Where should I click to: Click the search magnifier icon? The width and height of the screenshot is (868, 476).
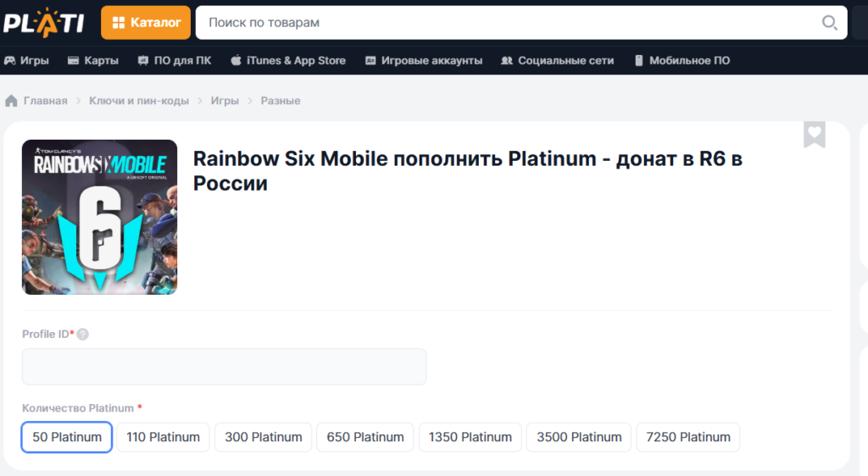(829, 23)
